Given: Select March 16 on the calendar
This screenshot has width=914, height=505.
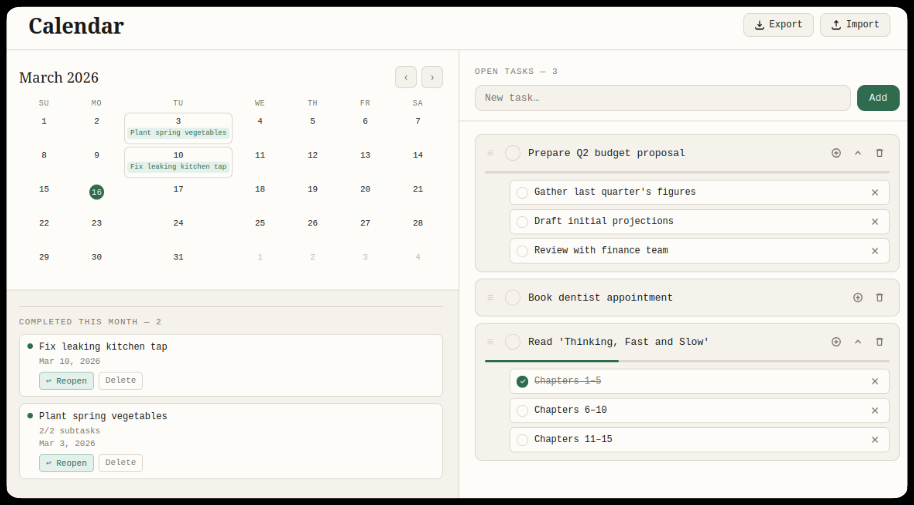Looking at the screenshot, I should pos(96,192).
